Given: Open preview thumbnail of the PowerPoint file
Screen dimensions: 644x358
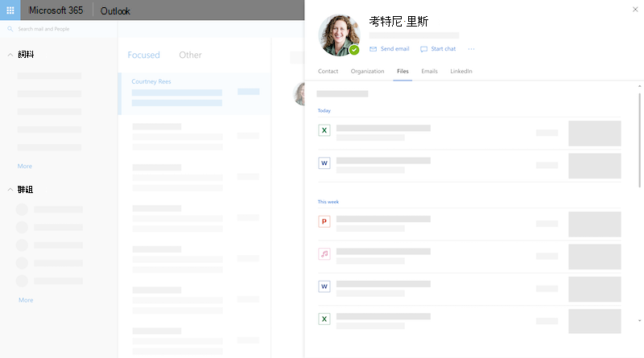Looking at the screenshot, I should tap(594, 224).
